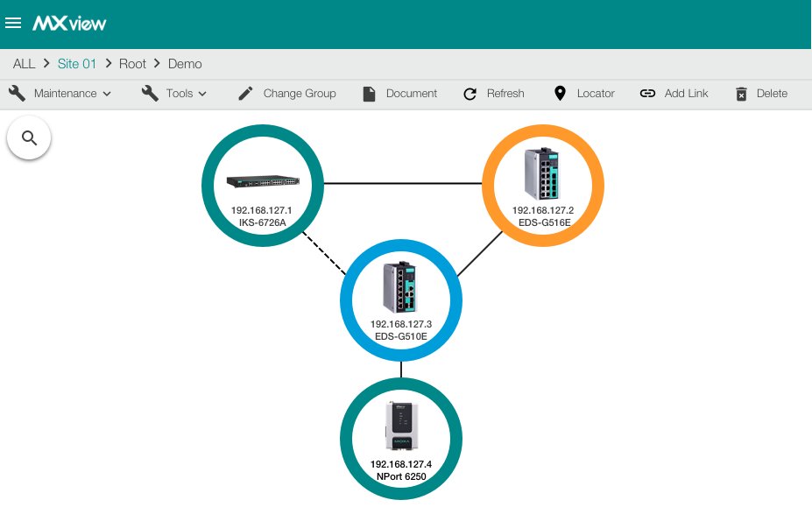Open the topology search magnifier button
The image size is (812, 507).
(29, 137)
